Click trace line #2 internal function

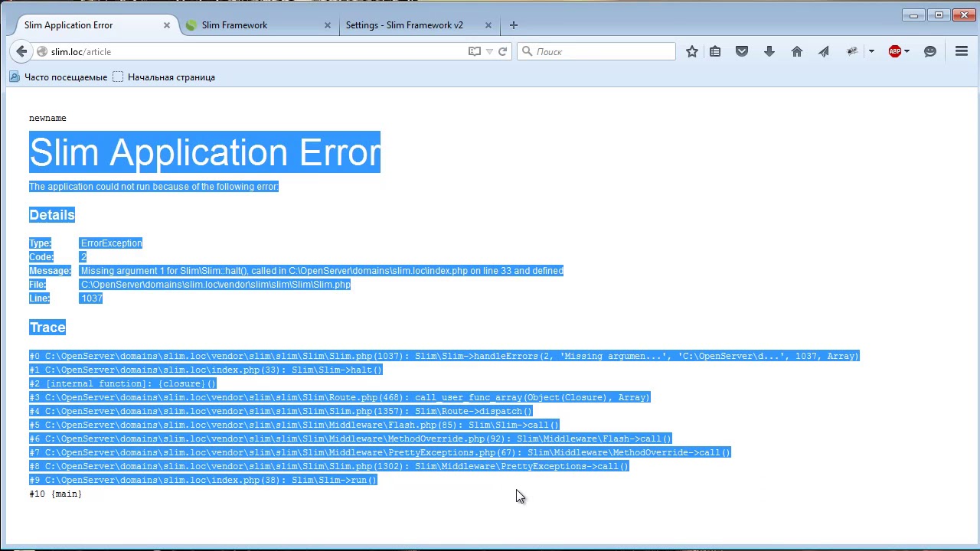click(122, 383)
